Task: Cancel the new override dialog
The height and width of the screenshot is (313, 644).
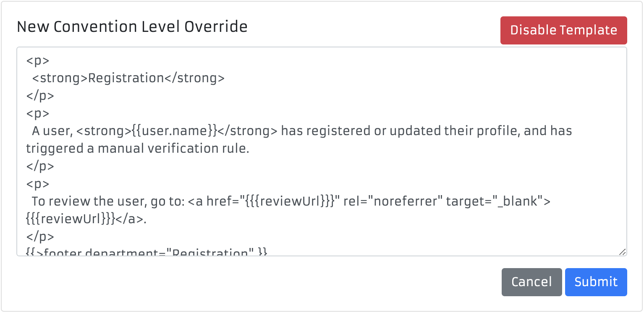Action: point(531,282)
